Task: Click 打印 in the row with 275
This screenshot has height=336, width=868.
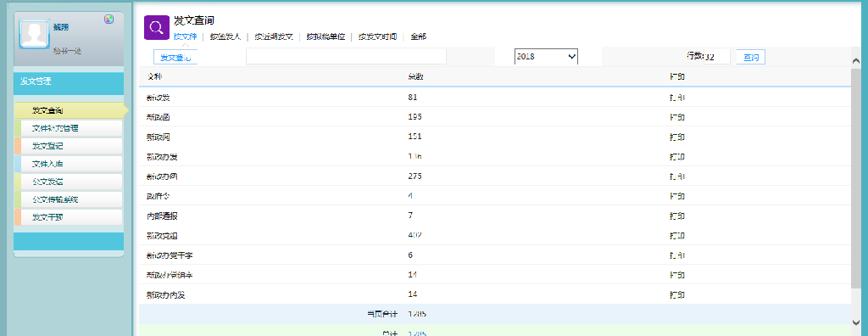Action: tap(677, 176)
